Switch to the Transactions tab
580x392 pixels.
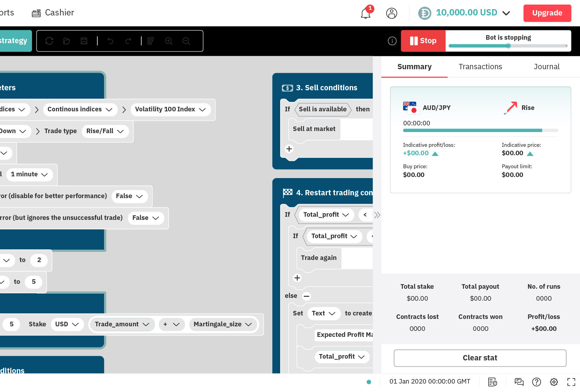point(480,67)
